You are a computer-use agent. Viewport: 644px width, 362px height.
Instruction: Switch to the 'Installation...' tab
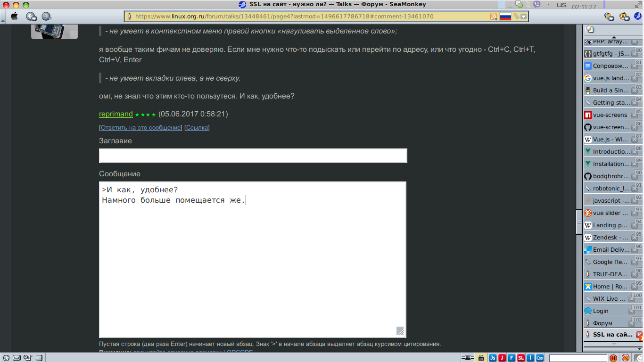tap(613, 164)
